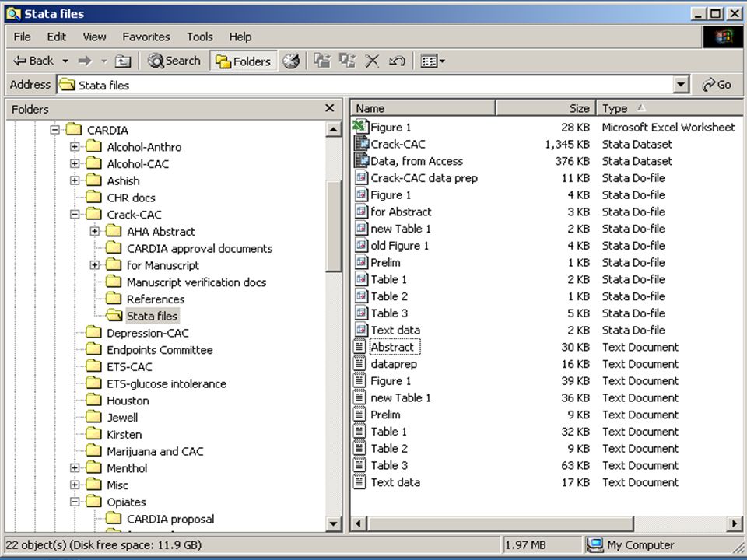This screenshot has width=747, height=560.
Task: Sort files by Size column header
Action: 545,108
